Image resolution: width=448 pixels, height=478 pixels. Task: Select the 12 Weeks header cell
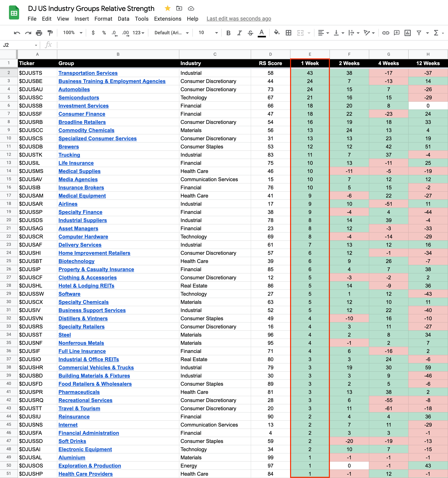428,63
